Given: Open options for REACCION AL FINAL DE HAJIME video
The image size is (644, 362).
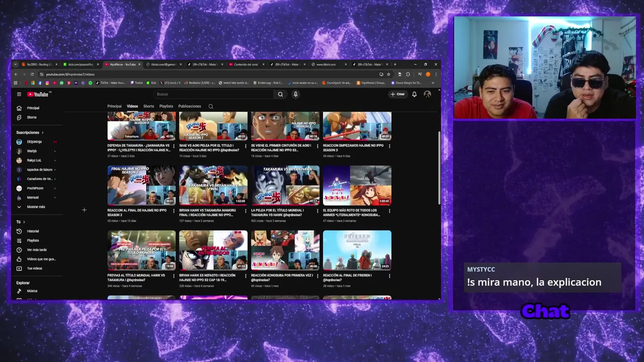Looking at the screenshot, I should coord(174,211).
